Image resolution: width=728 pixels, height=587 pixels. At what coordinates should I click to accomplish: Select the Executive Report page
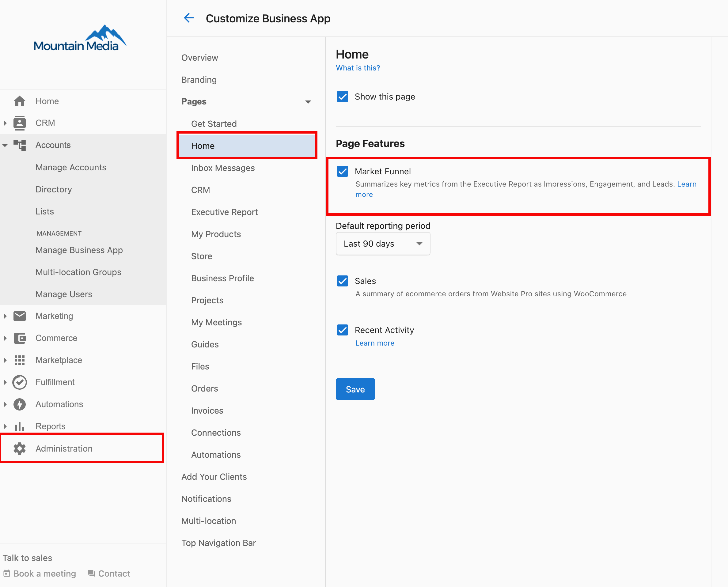[224, 212]
